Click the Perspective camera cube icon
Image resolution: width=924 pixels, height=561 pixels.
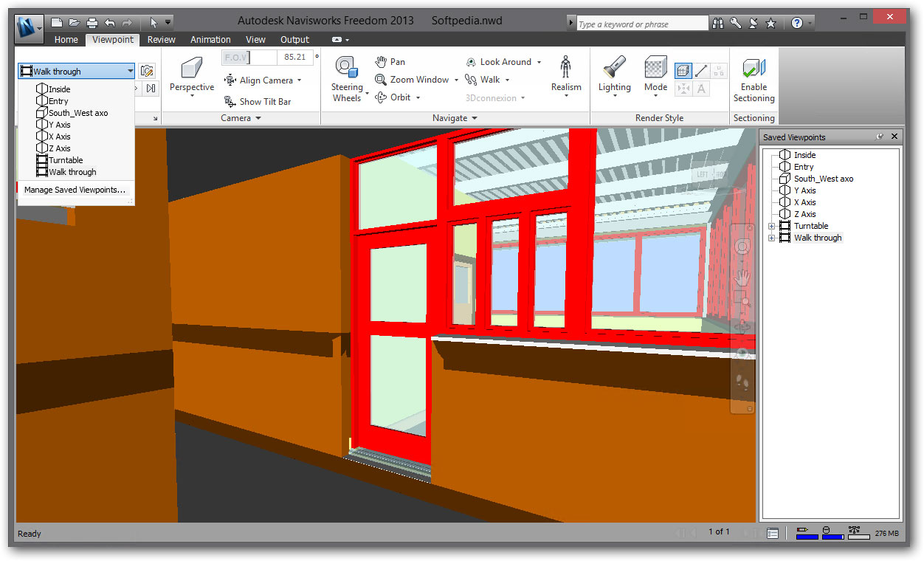(x=191, y=68)
